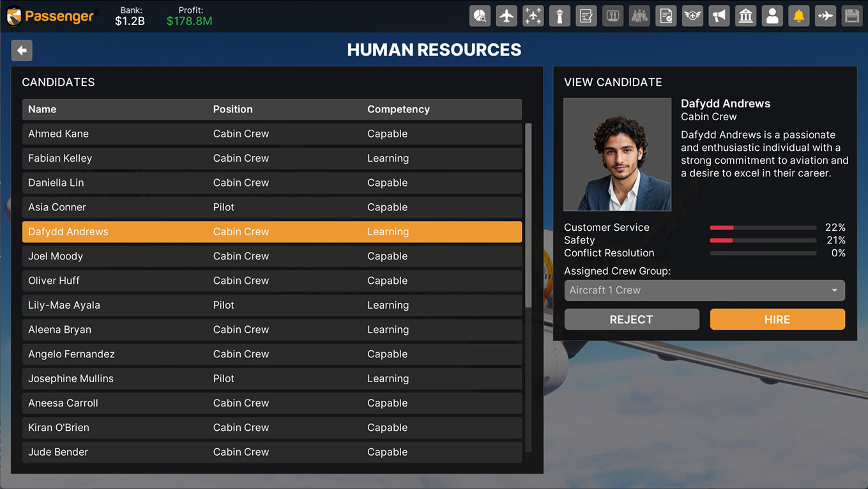Open Assigned Crew Group dropdown
The width and height of the screenshot is (868, 489).
pyautogui.click(x=704, y=290)
